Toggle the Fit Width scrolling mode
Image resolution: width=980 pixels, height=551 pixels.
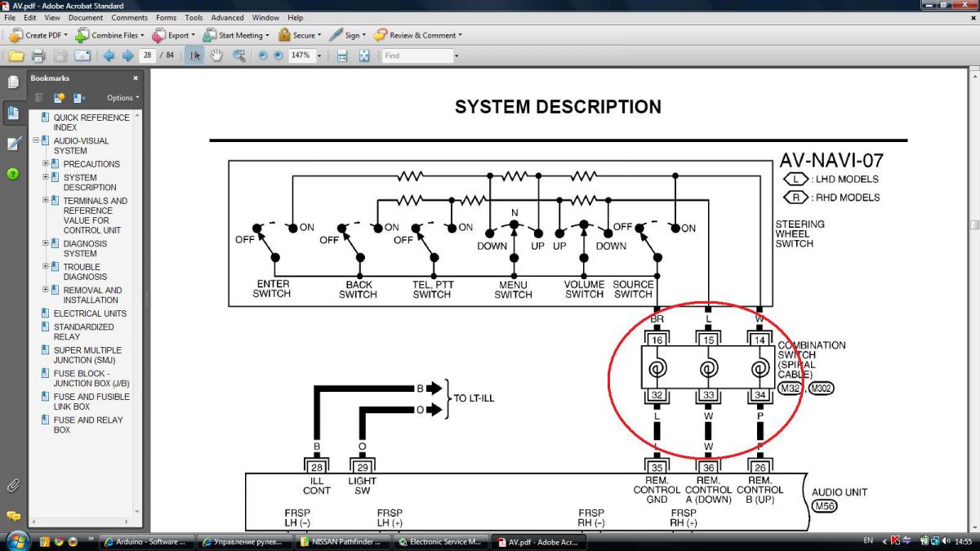click(342, 56)
